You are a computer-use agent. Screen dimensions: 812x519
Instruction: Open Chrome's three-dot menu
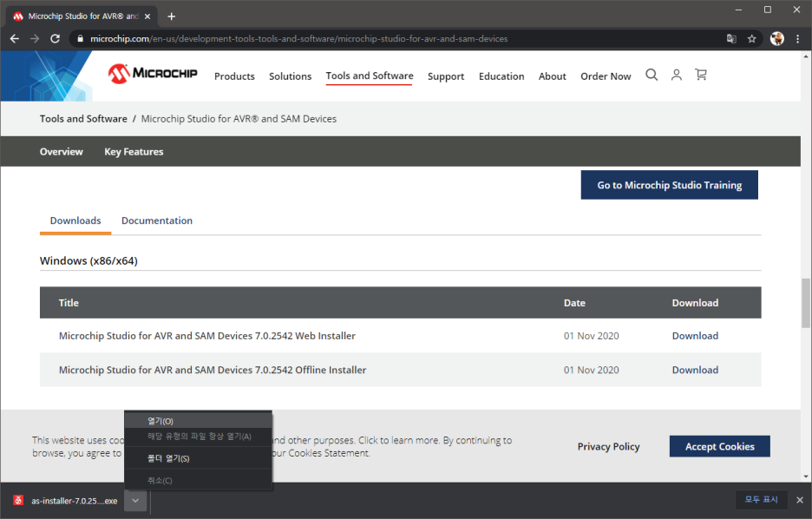[797, 39]
